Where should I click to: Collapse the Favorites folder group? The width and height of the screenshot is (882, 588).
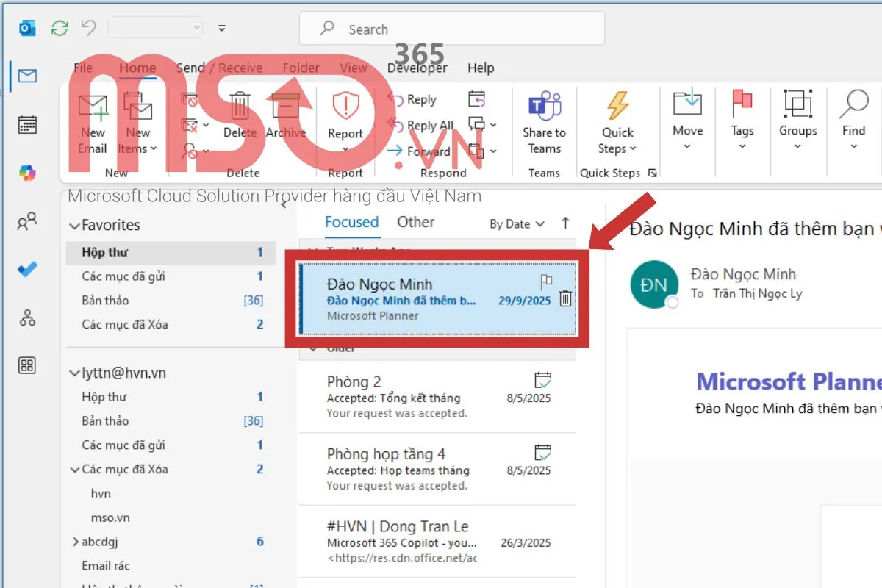click(x=73, y=226)
